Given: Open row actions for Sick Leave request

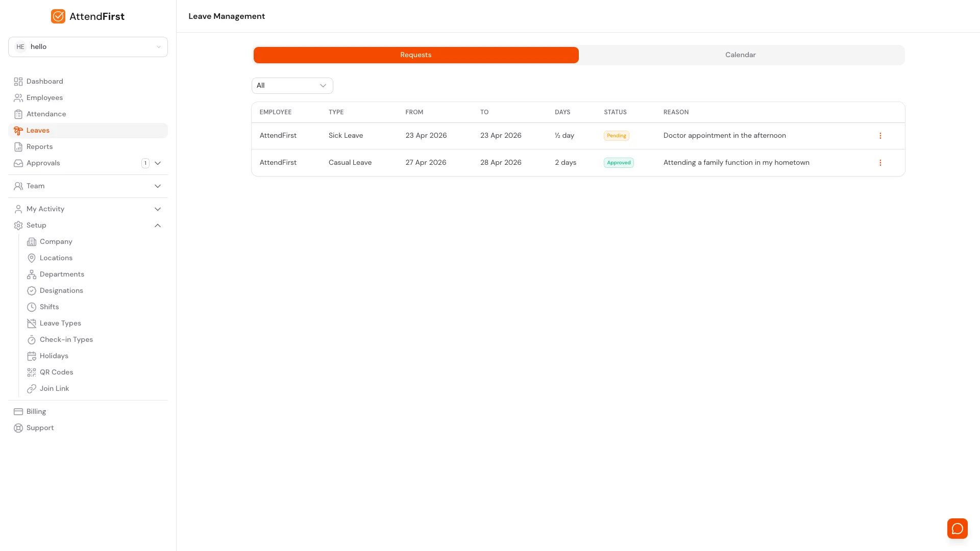Looking at the screenshot, I should tap(880, 136).
